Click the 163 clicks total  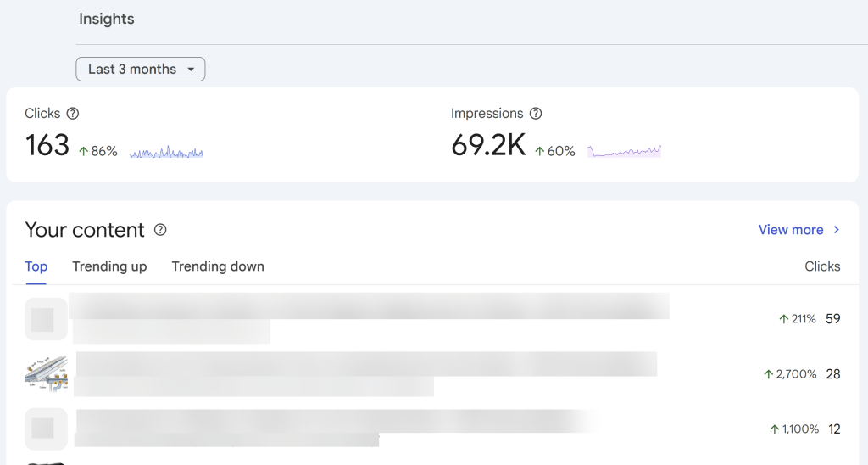(x=47, y=146)
